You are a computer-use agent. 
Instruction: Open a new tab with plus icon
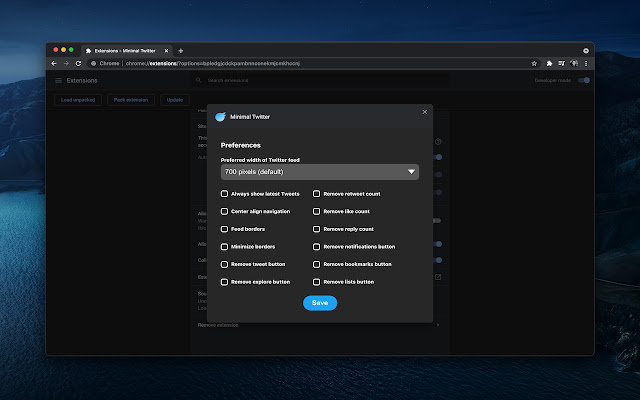[x=180, y=50]
